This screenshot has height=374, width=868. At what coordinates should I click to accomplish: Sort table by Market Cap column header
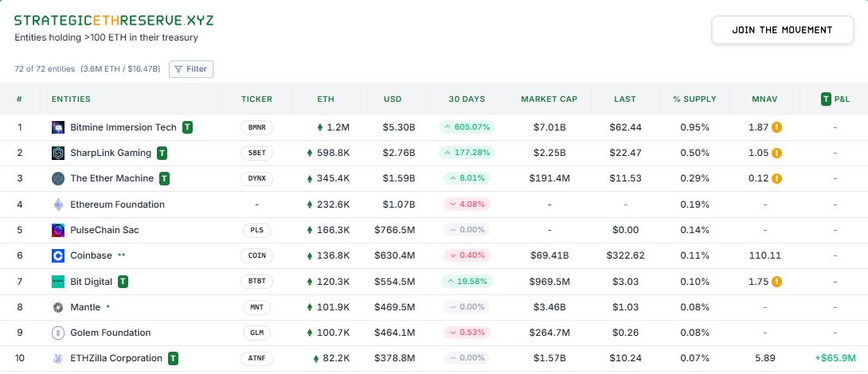549,99
